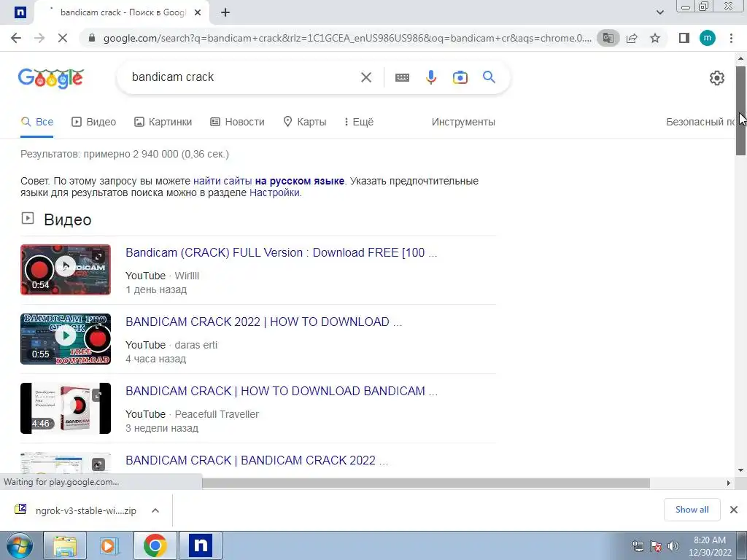This screenshot has height=560, width=747.
Task: Go to Google homepage logo
Action: click(x=51, y=78)
